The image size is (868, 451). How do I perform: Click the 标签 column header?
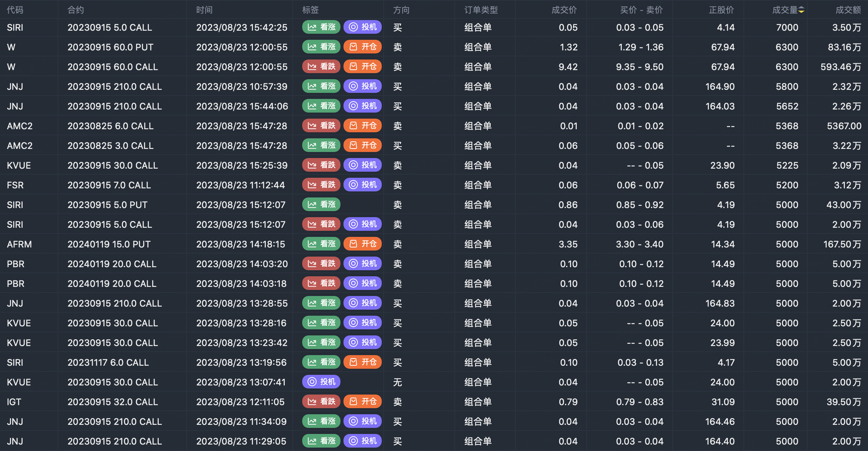pyautogui.click(x=310, y=10)
